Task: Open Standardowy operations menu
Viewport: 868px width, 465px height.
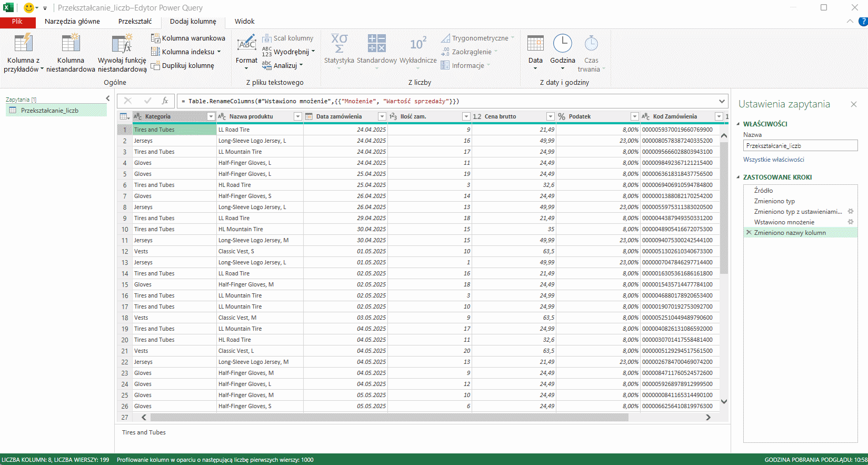Action: coord(377,52)
